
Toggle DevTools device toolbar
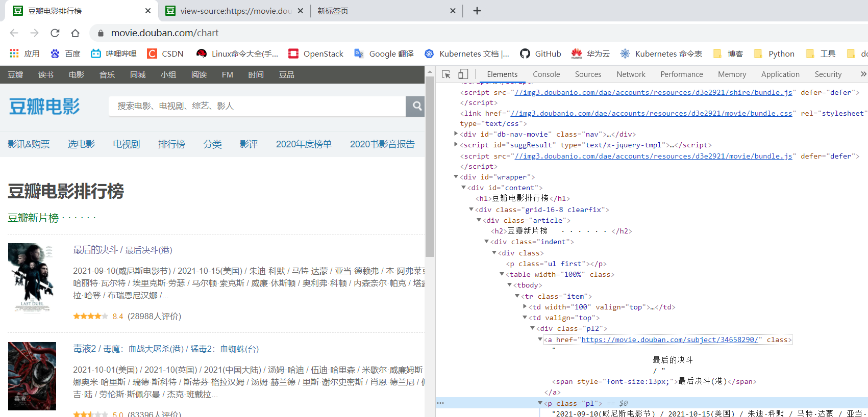[463, 74]
